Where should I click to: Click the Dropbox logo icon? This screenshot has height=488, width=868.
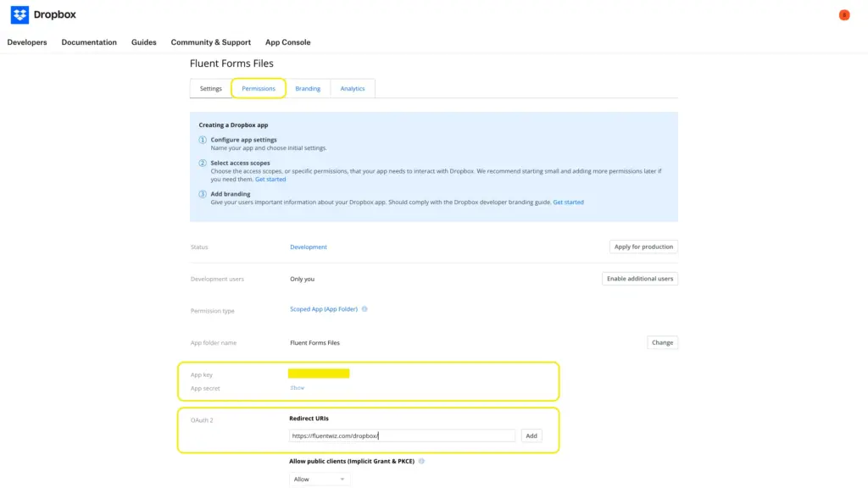pos(19,14)
